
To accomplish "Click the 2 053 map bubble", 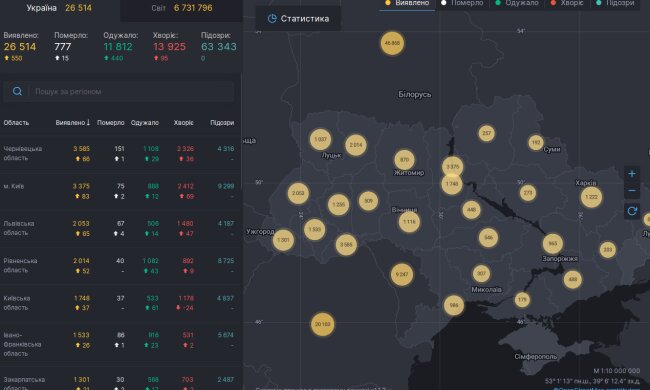I will click(298, 193).
